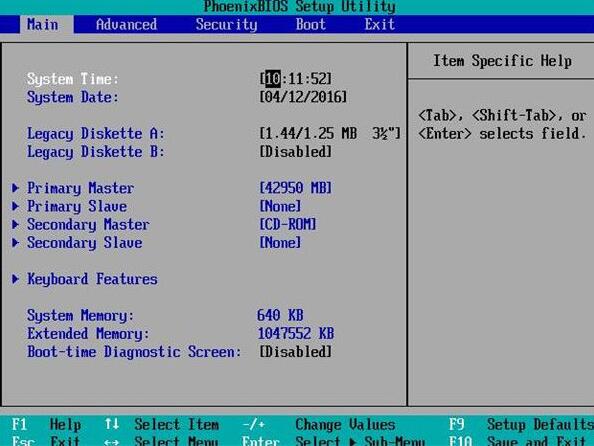Screen dimensions: 594x446
Task: Expand the Keyboard Features arrow
Action: [16, 279]
